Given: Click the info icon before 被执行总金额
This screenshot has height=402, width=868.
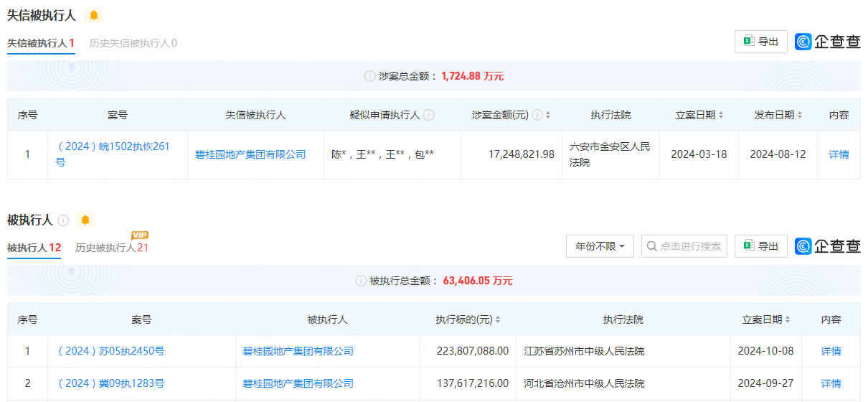Looking at the screenshot, I should [361, 281].
